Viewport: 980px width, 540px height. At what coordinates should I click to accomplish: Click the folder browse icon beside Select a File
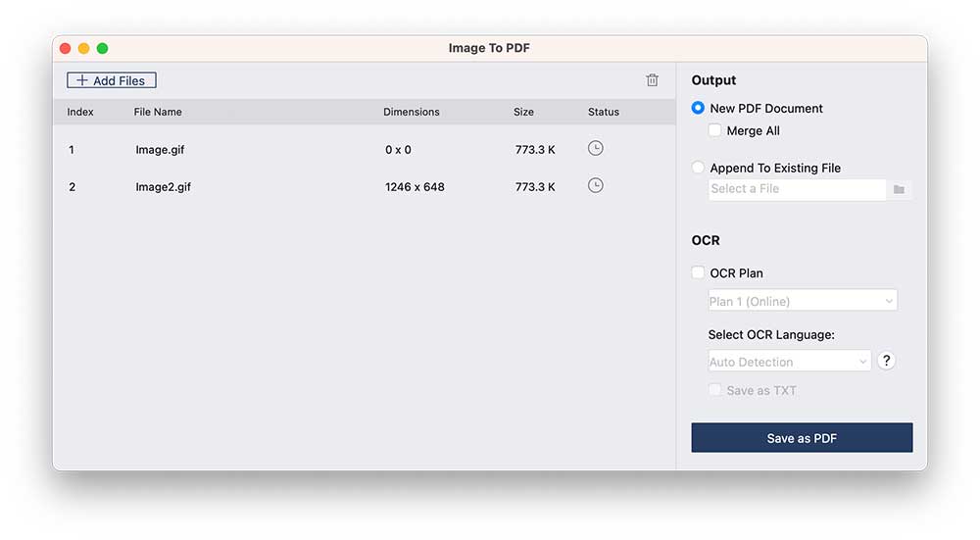point(899,189)
